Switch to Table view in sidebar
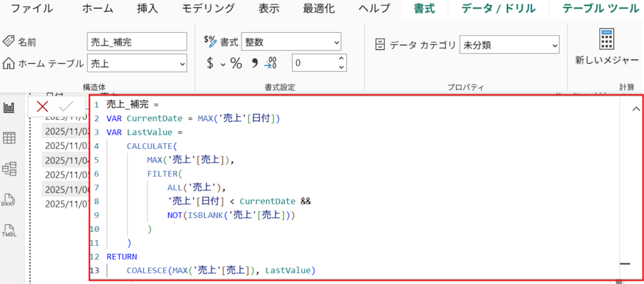 click(9, 138)
